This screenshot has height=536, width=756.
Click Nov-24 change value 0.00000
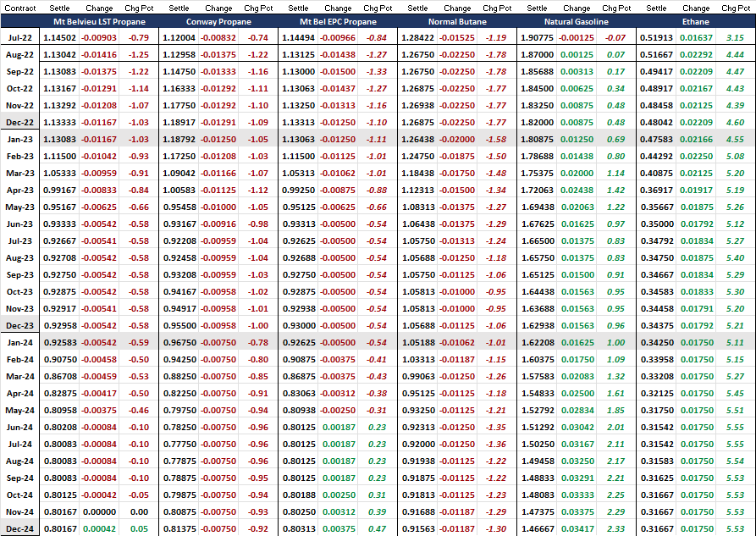click(99, 512)
